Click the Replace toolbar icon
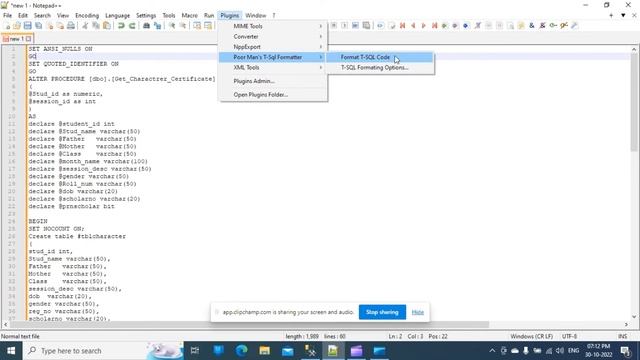640x360 pixels. coord(157,26)
